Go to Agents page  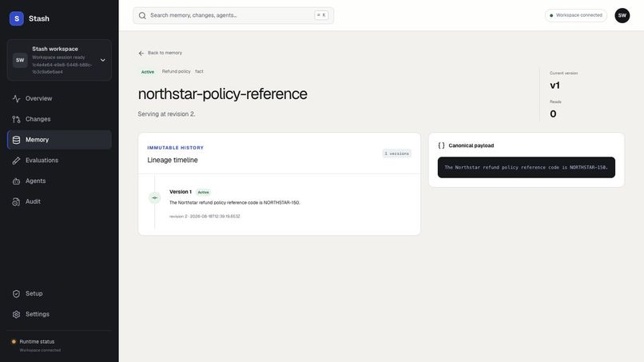[59, 181]
